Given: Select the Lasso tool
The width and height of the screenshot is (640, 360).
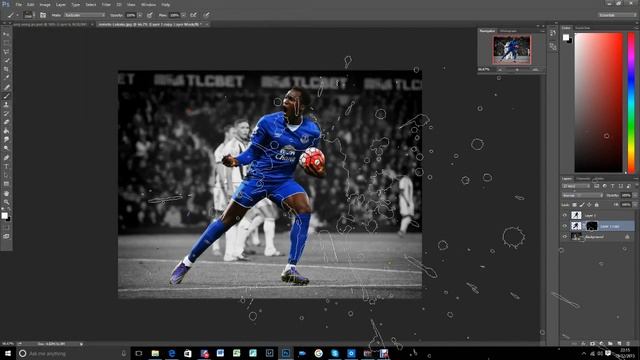Looking at the screenshot, I should tap(6, 52).
